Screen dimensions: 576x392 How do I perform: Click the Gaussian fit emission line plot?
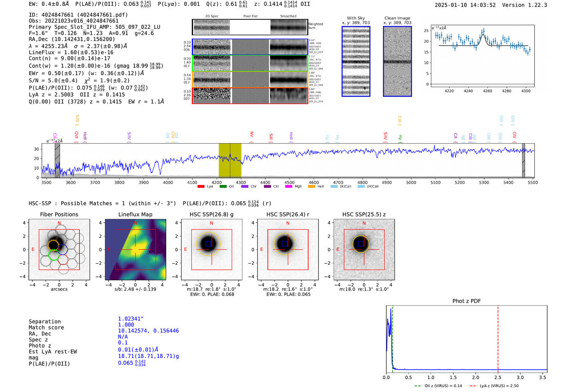point(483,56)
